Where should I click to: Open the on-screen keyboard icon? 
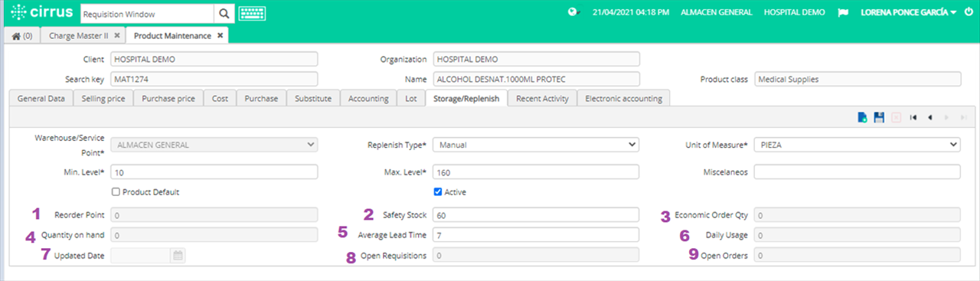[253, 13]
